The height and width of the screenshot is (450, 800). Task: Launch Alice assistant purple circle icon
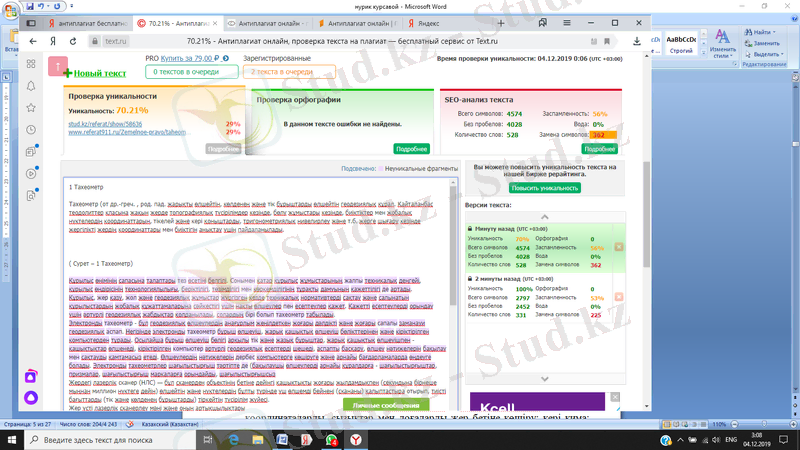31,397
